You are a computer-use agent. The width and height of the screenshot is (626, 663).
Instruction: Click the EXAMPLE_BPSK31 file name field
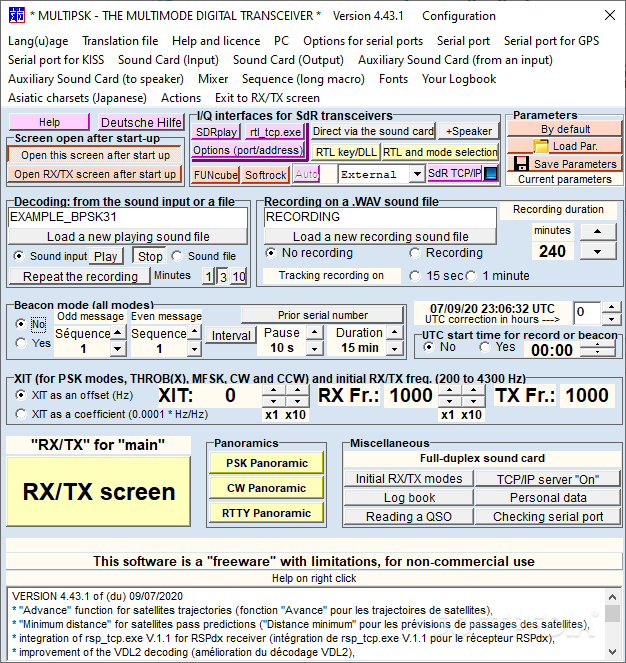[128, 217]
